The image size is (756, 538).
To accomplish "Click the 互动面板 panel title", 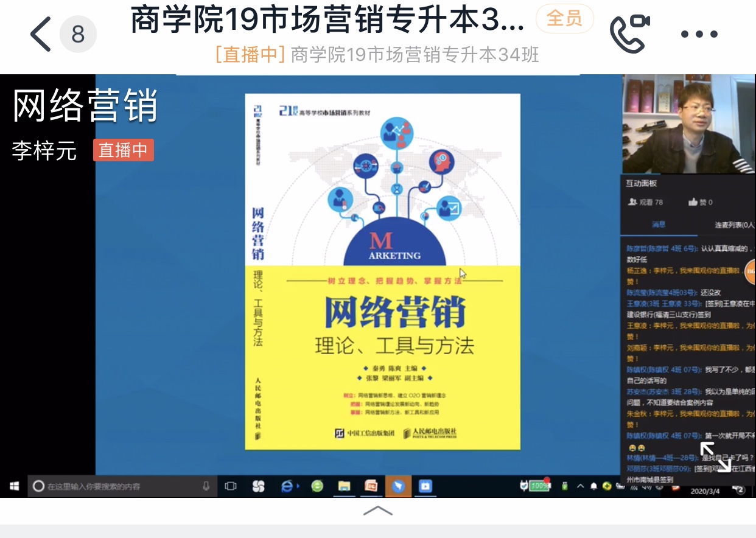I will tap(642, 183).
